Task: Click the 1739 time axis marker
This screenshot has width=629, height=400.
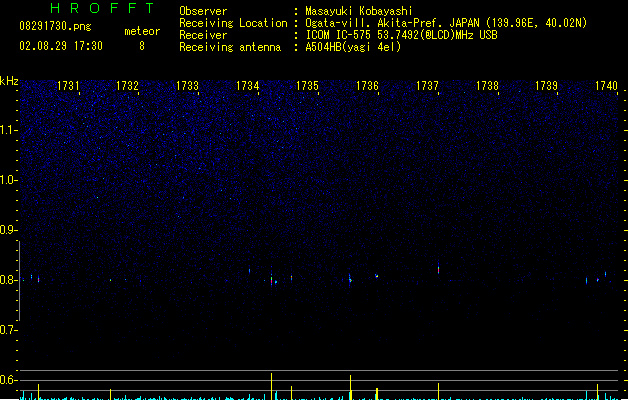Action: coord(546,86)
